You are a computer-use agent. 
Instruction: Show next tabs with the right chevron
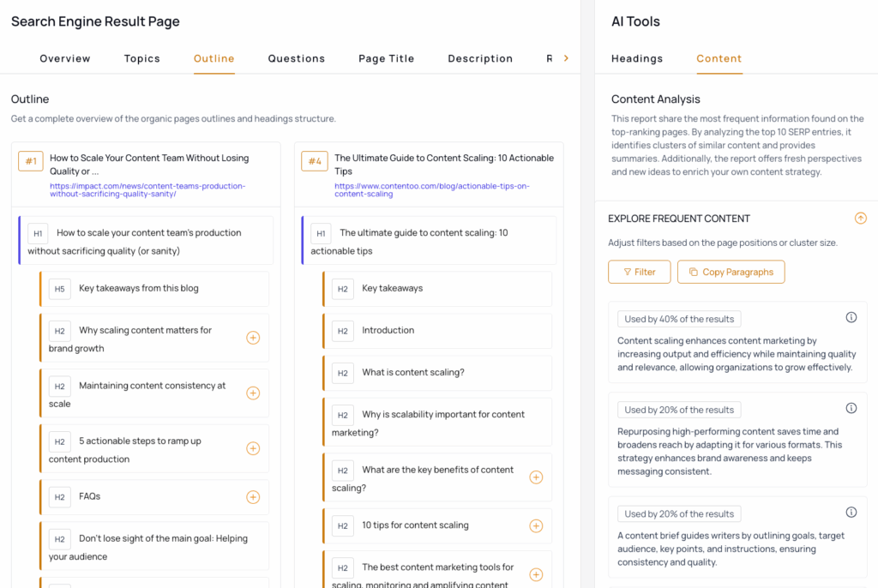[x=566, y=58]
